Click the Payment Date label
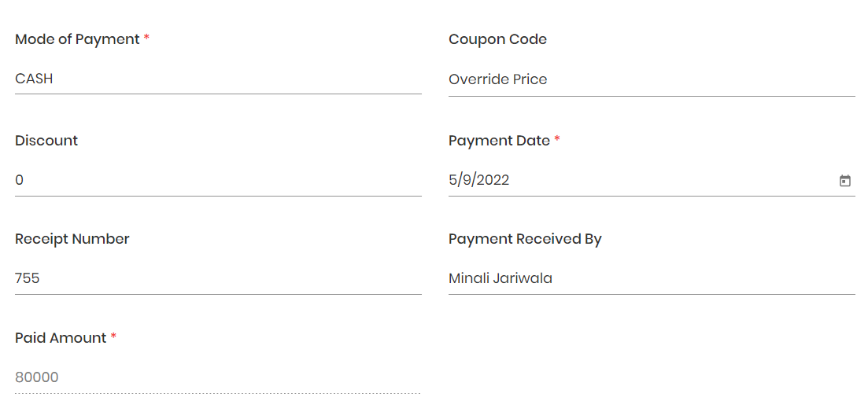 point(500,141)
